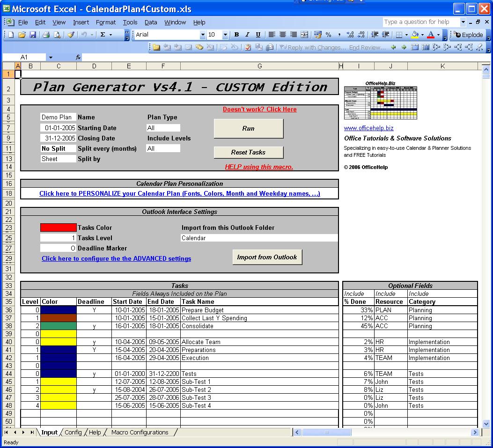Click the Open folder icon

point(22,35)
